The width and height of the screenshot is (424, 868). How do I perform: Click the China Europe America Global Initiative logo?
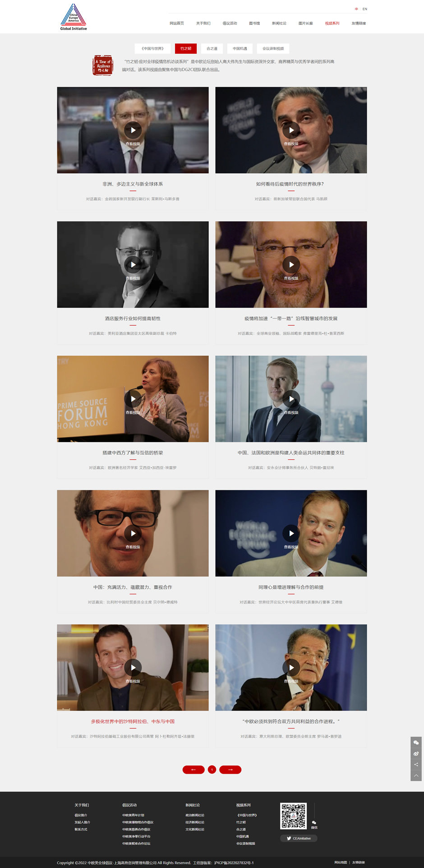pyautogui.click(x=74, y=17)
